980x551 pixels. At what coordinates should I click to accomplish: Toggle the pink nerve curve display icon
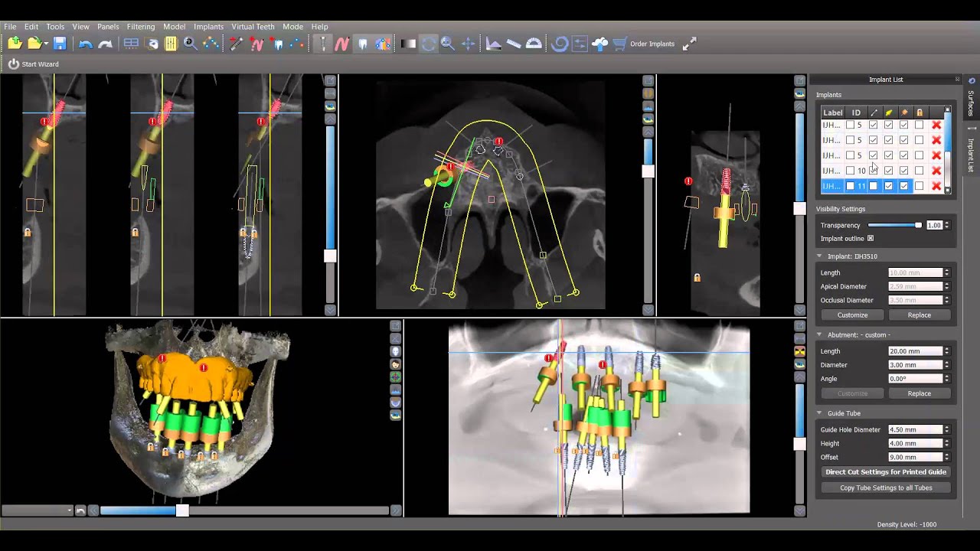click(341, 44)
